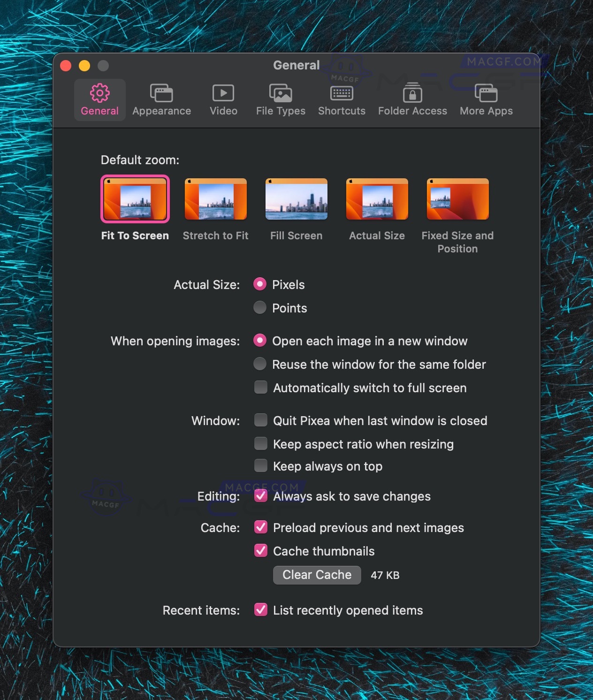
Task: Browse More Apps via its icon
Action: [486, 99]
